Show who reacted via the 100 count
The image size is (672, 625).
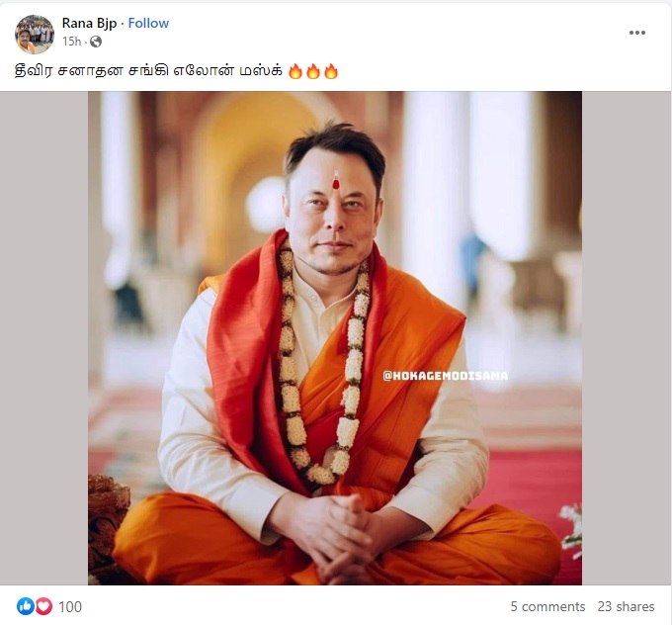tap(70, 606)
